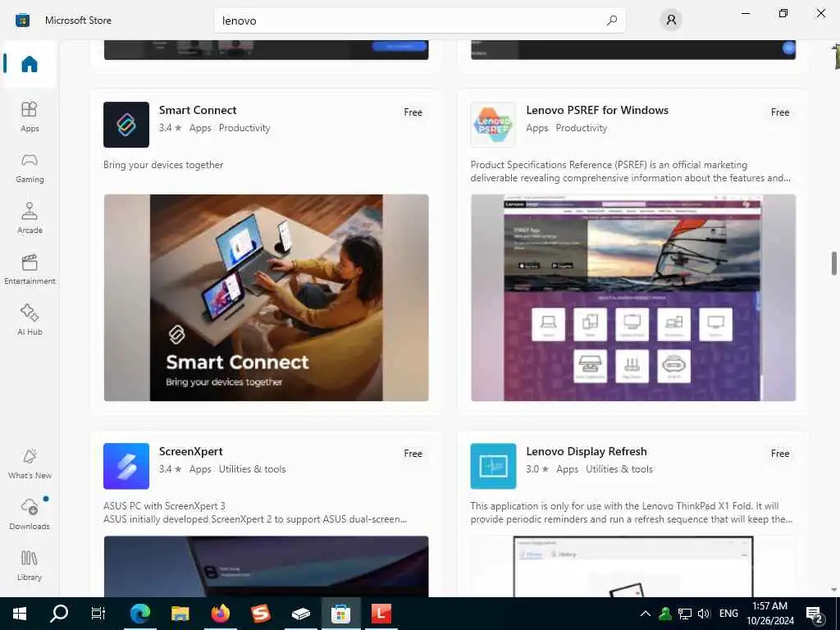Click the scrollbar down arrow
Image resolution: width=840 pixels, height=630 pixels.
(834, 590)
